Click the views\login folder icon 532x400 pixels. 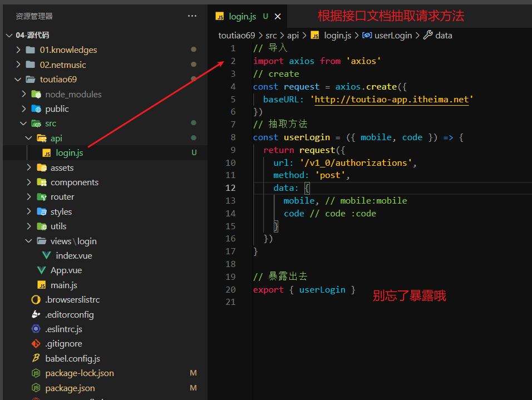click(41, 241)
